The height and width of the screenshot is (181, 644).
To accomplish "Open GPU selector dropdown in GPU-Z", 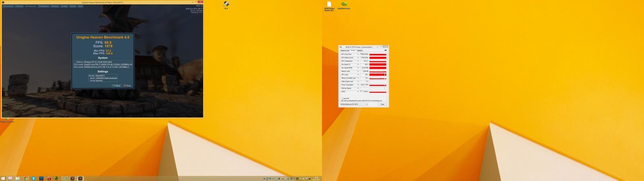I will tap(354, 104).
